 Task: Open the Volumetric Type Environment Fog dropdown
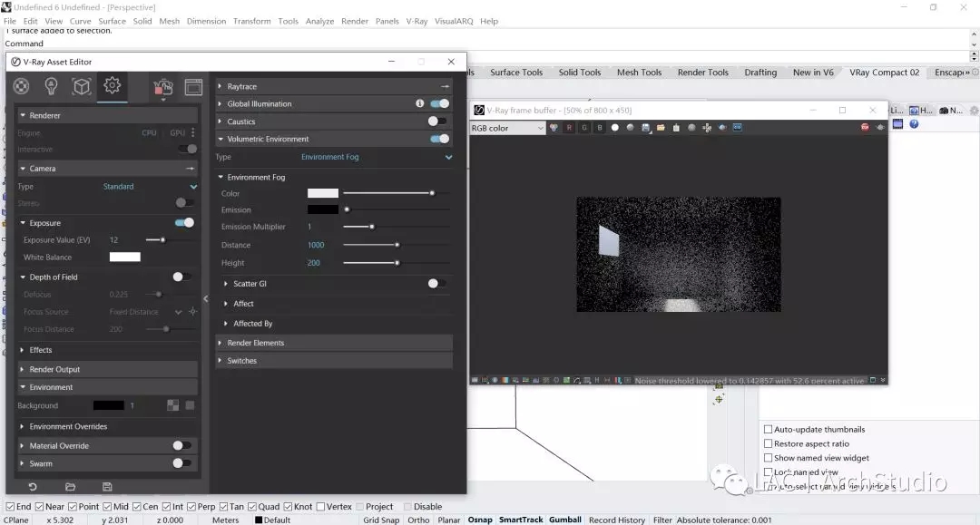(377, 157)
